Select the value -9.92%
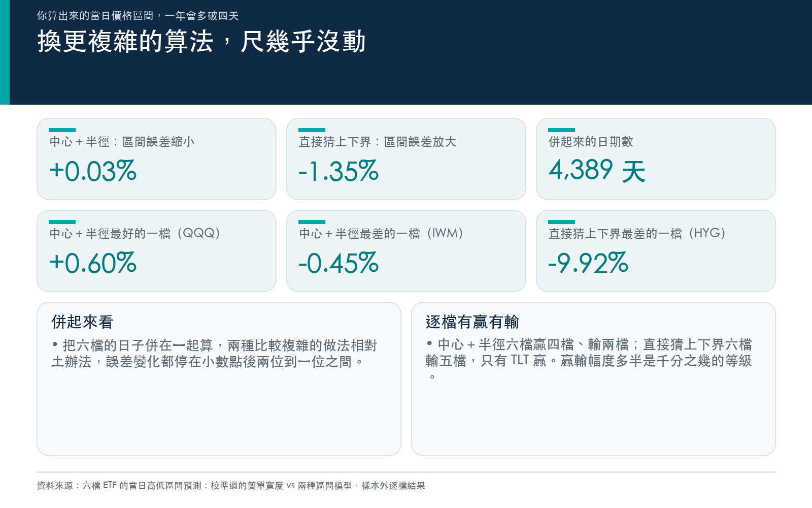 (588, 263)
